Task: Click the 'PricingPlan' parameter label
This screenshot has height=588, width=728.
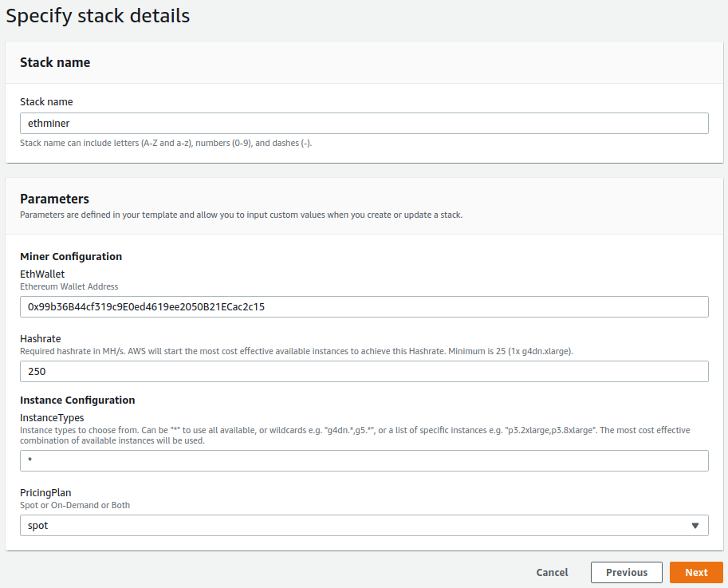Action: 45,493
